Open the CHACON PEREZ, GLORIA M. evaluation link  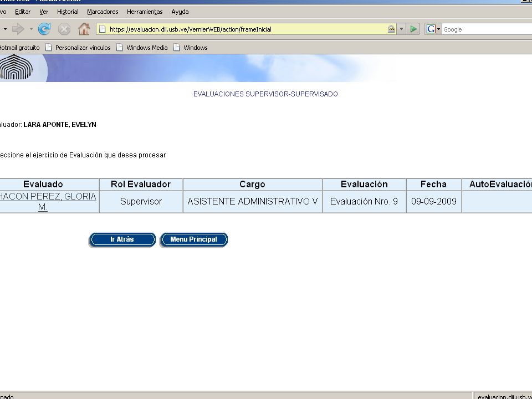pyautogui.click(x=48, y=202)
